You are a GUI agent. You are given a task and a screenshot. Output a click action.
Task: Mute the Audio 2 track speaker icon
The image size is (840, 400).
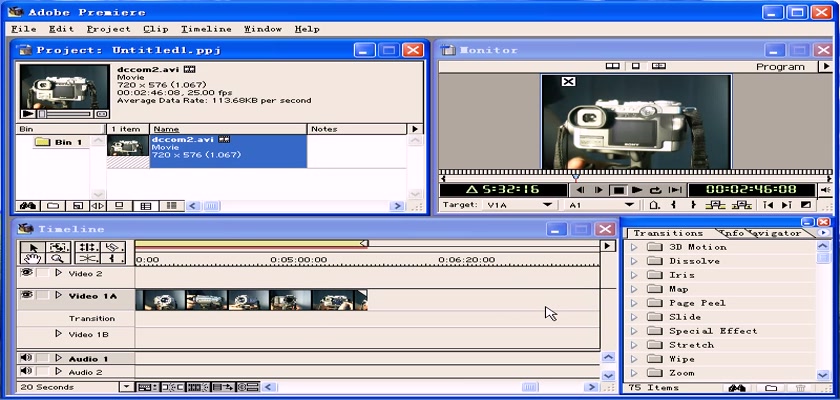pos(25,371)
